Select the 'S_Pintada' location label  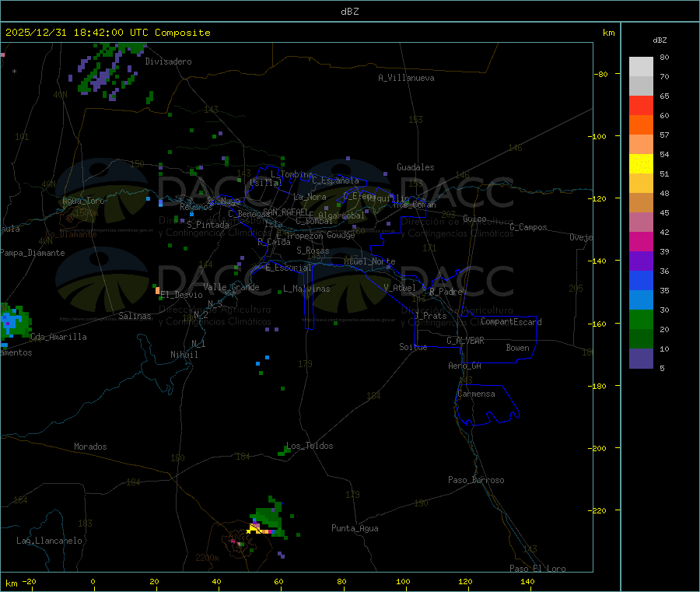(x=208, y=225)
